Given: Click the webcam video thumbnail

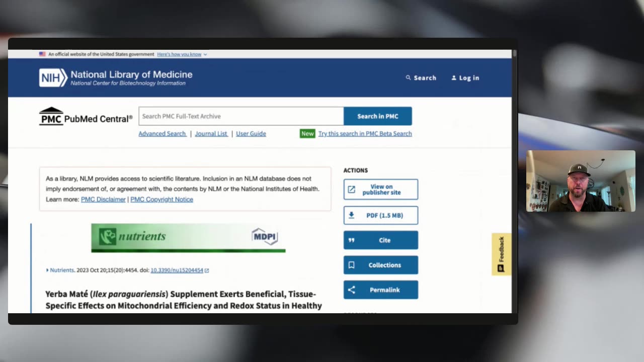Looking at the screenshot, I should 581,181.
